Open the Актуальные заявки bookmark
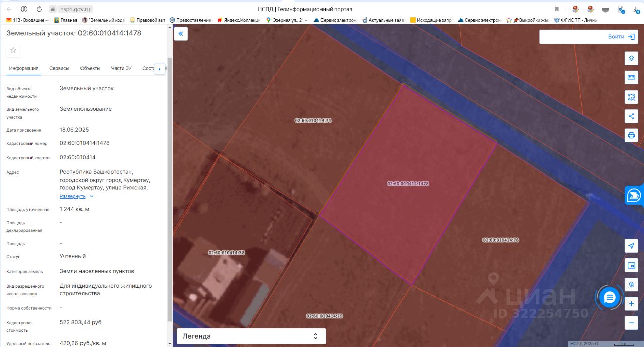Image resolution: width=644 pixels, height=347 pixels. tap(383, 20)
